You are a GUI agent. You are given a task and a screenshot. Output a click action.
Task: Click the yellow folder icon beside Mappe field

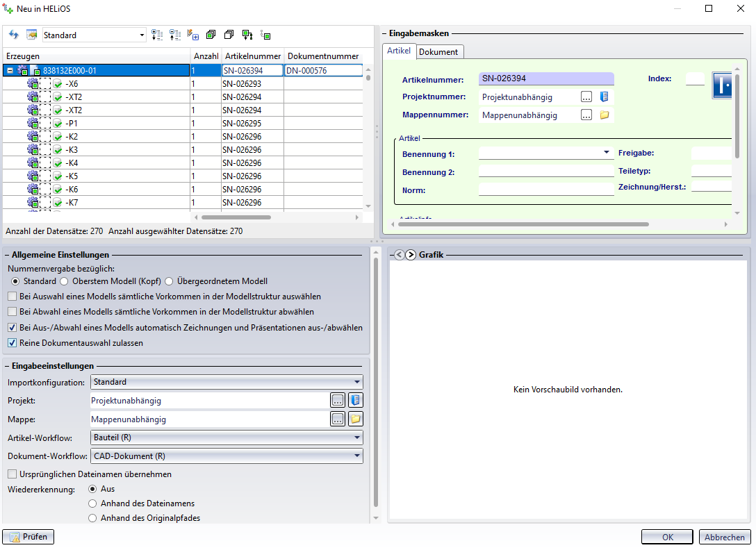pyautogui.click(x=356, y=419)
